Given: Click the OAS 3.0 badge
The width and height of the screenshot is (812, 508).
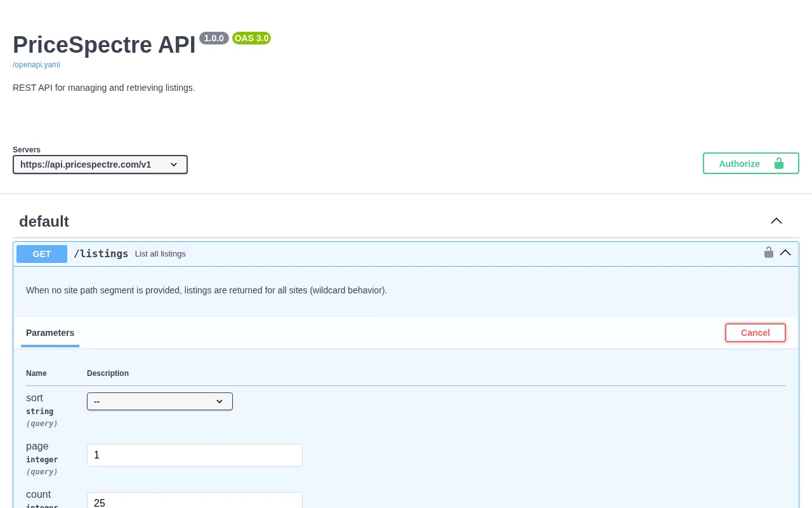Looking at the screenshot, I should pyautogui.click(x=251, y=38).
